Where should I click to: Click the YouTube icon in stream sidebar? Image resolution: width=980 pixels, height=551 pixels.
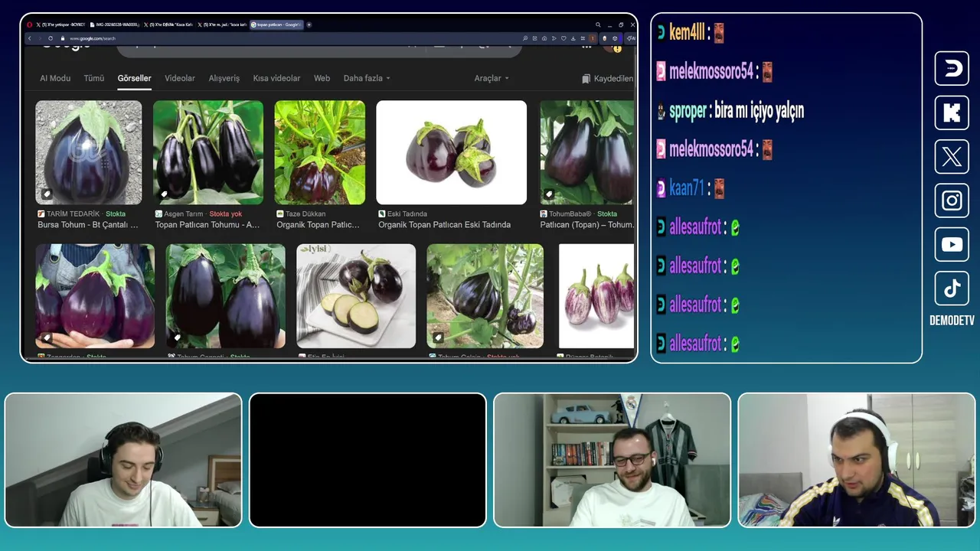(952, 244)
